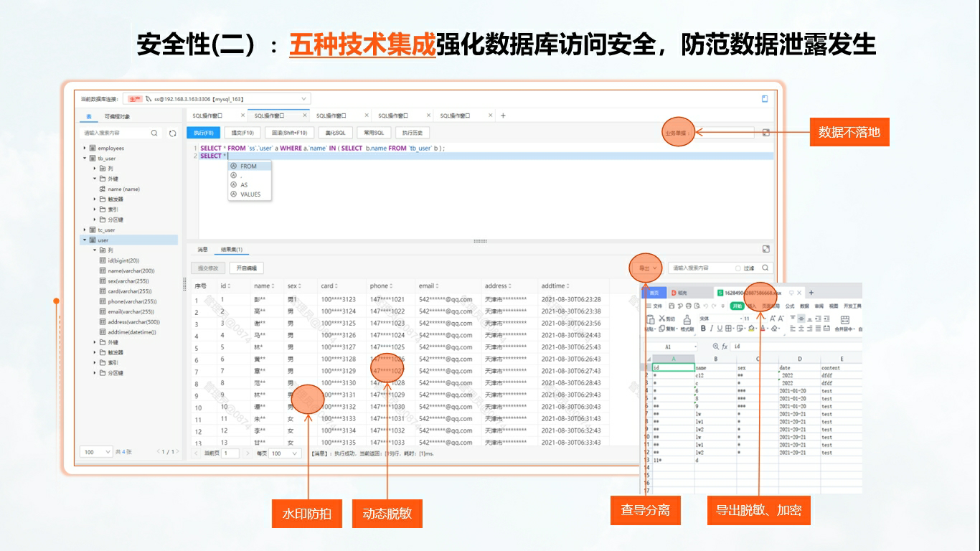
Task: Add a new SQL window with plus icon
Action: [x=503, y=116]
